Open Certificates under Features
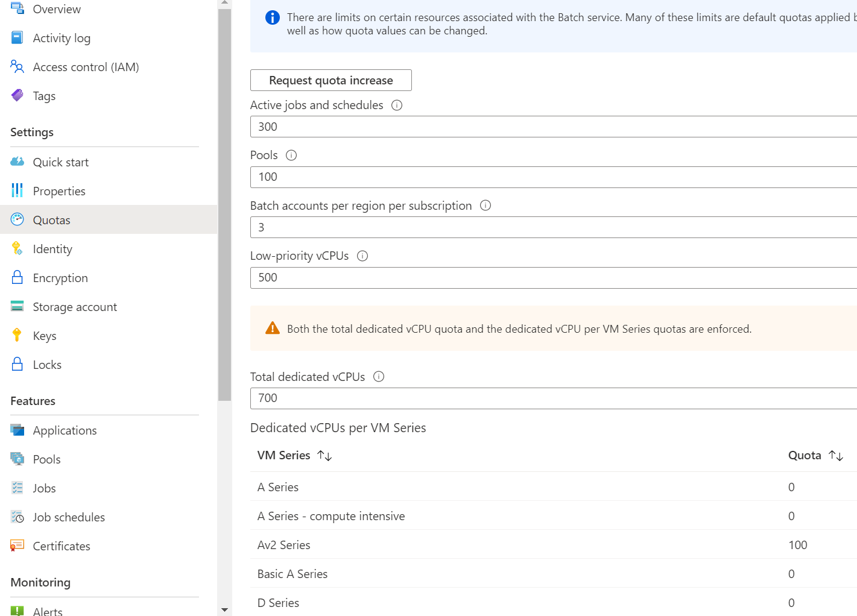The width and height of the screenshot is (857, 616). pyautogui.click(x=61, y=545)
